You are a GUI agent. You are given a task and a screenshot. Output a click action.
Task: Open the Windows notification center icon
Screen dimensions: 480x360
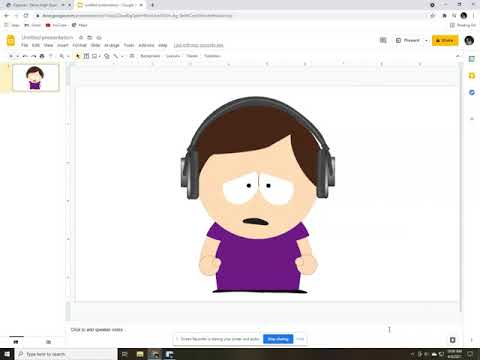click(x=470, y=354)
